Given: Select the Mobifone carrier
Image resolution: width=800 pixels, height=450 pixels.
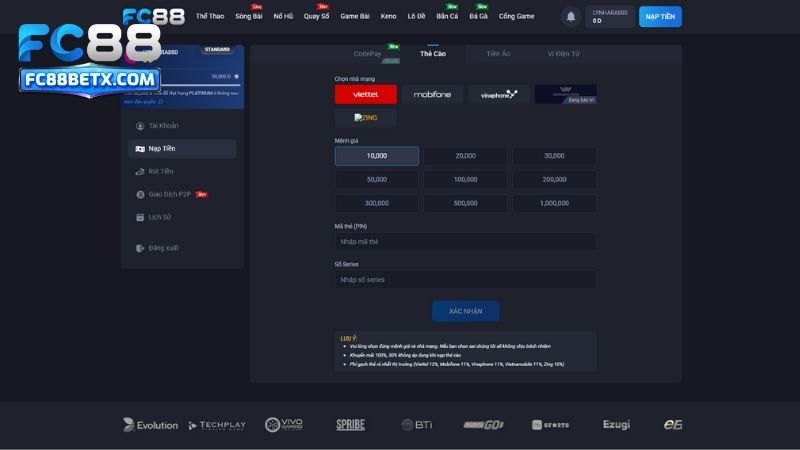Looking at the screenshot, I should pyautogui.click(x=432, y=94).
